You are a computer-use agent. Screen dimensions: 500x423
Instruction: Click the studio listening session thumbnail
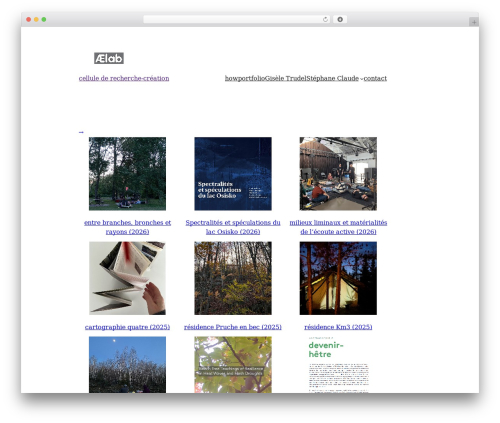338,174
